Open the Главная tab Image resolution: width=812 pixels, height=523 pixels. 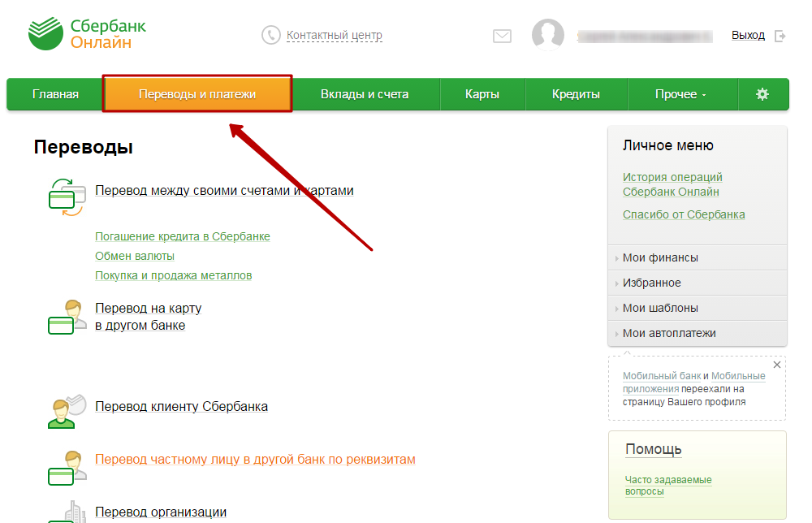[55, 94]
